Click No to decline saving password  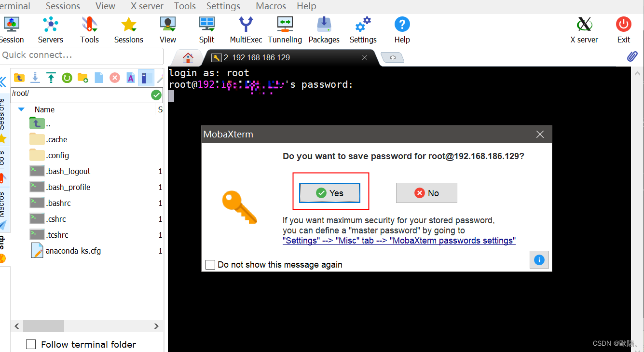pyautogui.click(x=426, y=193)
